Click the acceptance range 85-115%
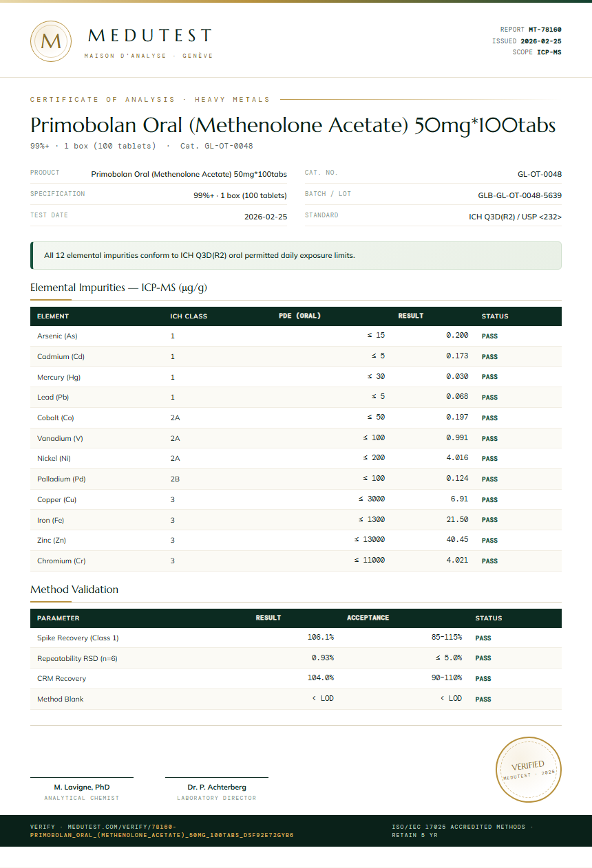This screenshot has width=592, height=868. [447, 637]
